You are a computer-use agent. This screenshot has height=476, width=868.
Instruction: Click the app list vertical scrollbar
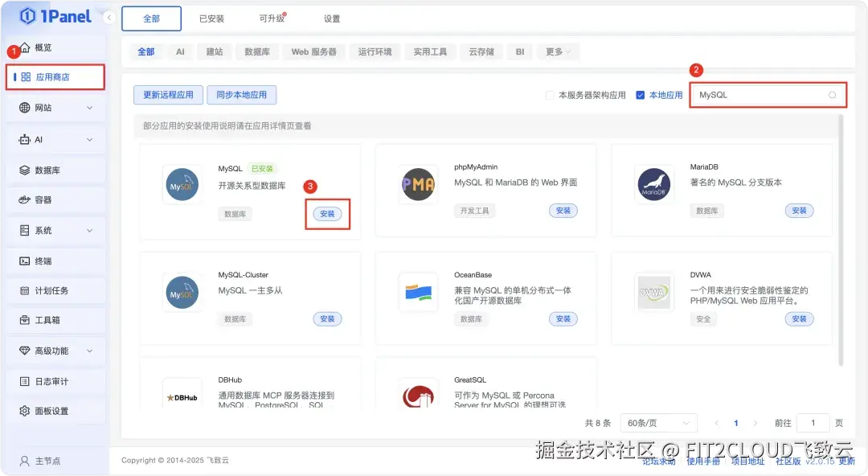point(841,240)
